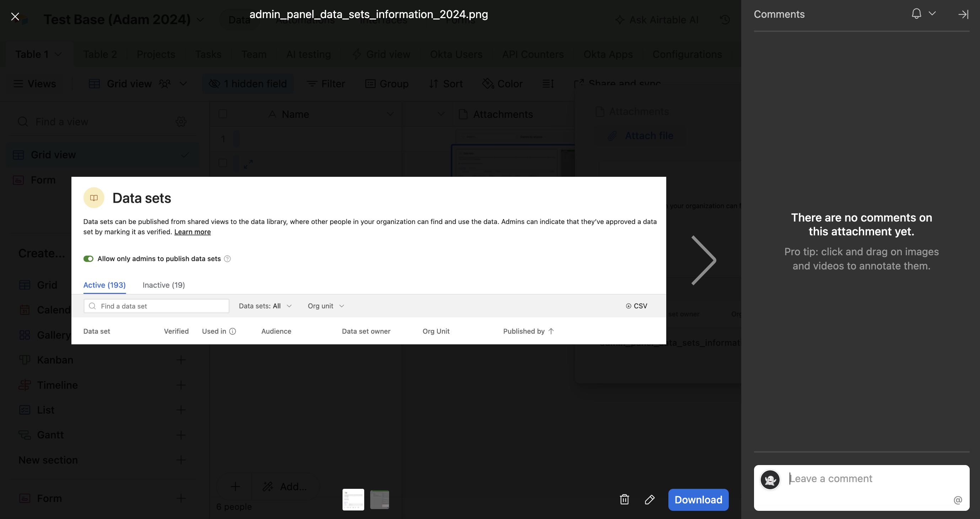This screenshot has width=980, height=519.
Task: Open notification bell in Comments panel
Action: click(x=916, y=14)
